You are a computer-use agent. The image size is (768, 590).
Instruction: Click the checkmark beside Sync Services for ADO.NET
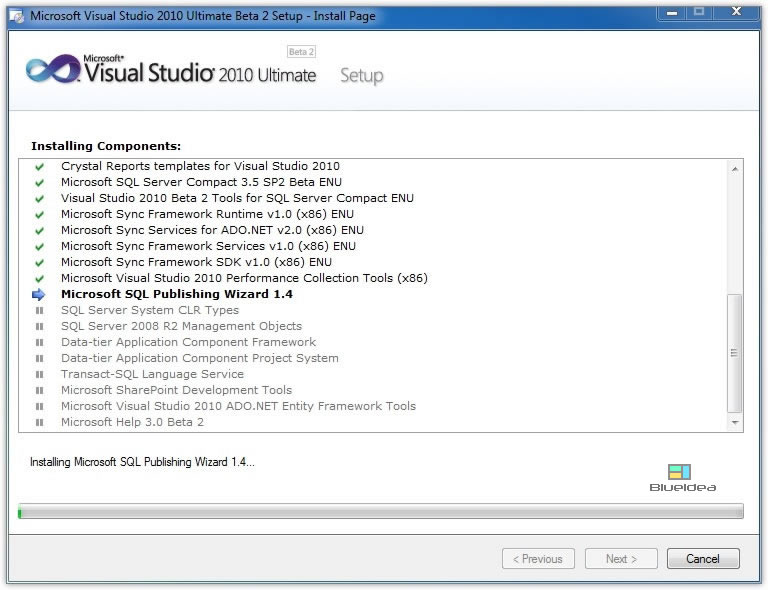pos(39,231)
